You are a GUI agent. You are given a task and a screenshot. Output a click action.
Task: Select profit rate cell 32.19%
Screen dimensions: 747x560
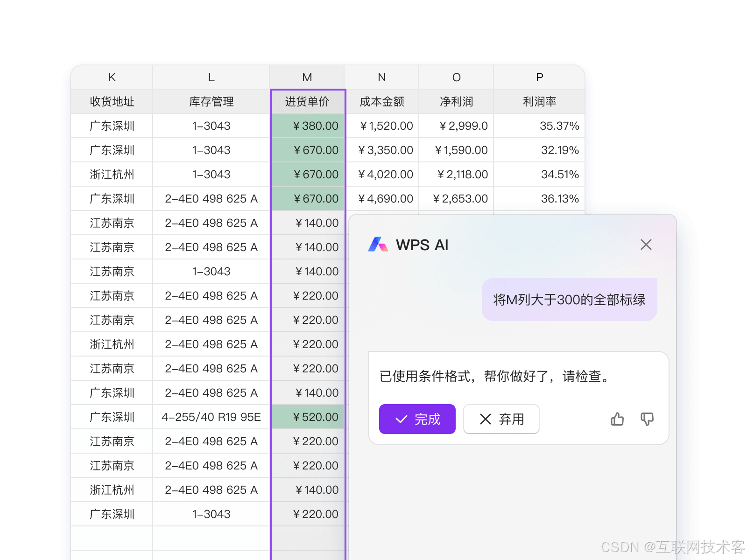(539, 150)
